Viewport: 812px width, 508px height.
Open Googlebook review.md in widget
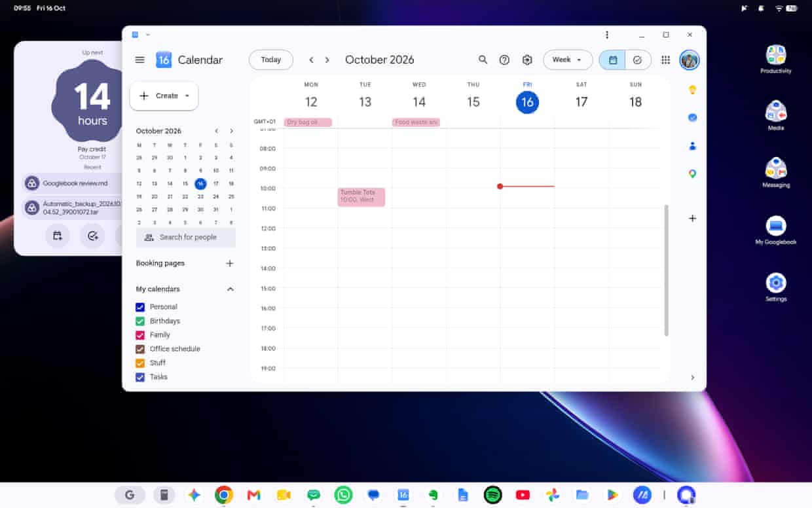tap(73, 183)
